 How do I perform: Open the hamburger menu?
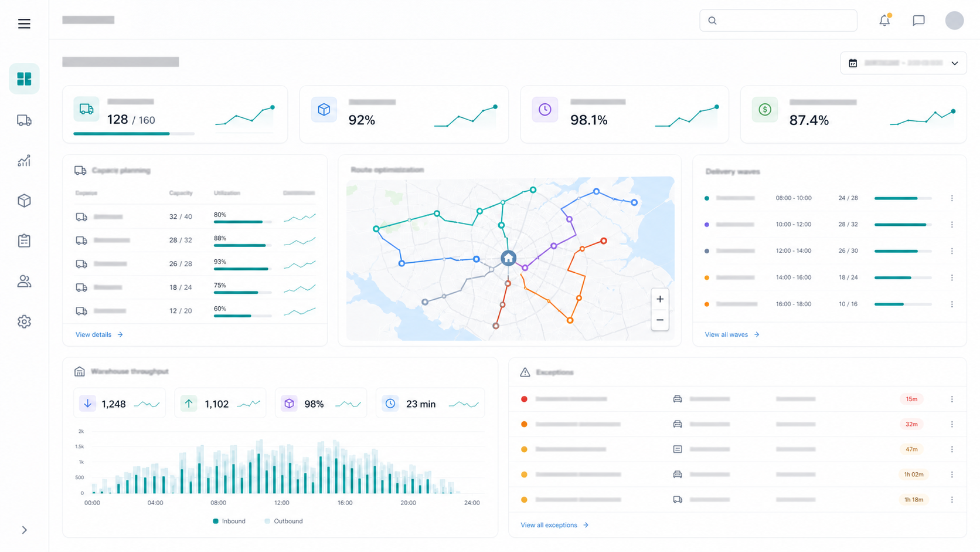(24, 23)
